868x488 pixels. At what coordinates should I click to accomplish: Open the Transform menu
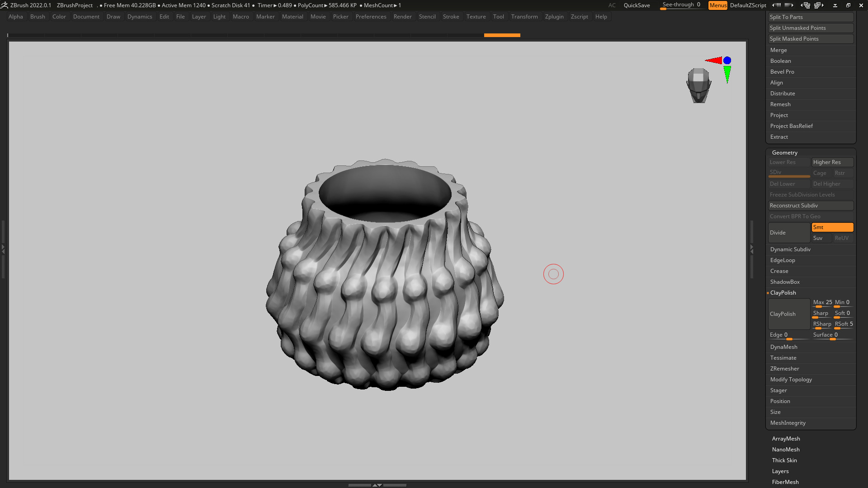[x=524, y=17]
